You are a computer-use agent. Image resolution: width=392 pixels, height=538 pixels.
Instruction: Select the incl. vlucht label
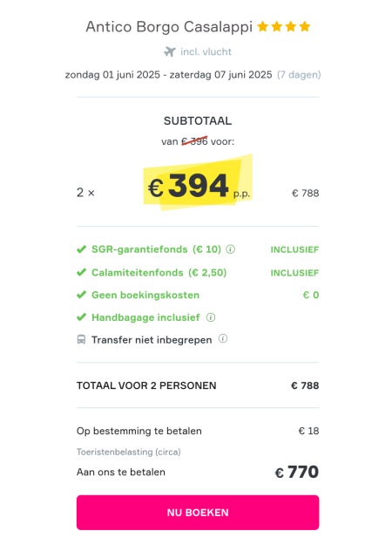[206, 51]
